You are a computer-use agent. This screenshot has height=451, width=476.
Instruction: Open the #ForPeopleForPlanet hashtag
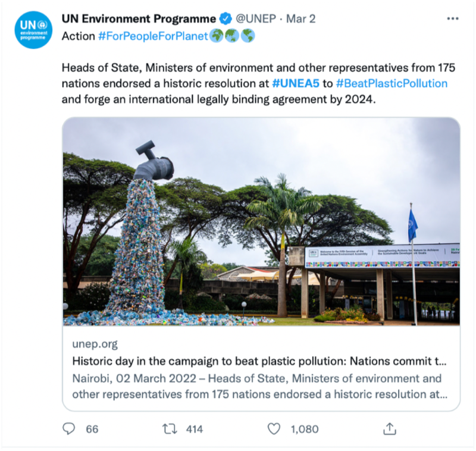click(153, 36)
